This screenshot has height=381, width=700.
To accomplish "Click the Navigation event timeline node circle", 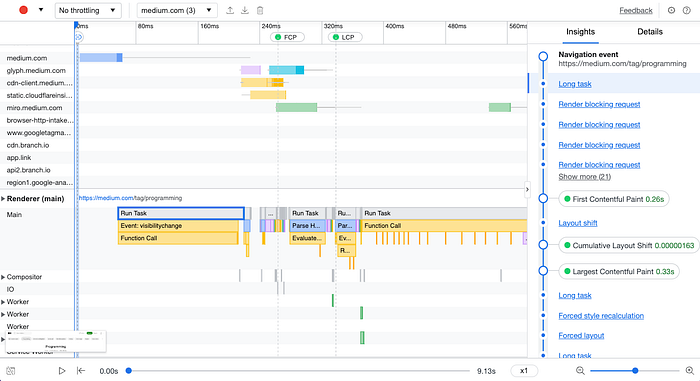I will 543,56.
